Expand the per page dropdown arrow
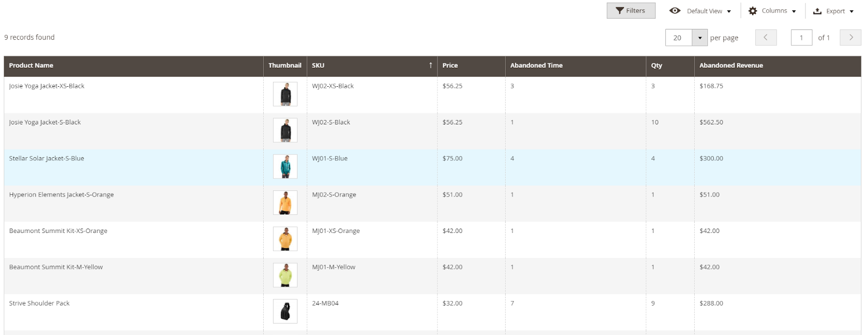This screenshot has width=868, height=335. 700,38
